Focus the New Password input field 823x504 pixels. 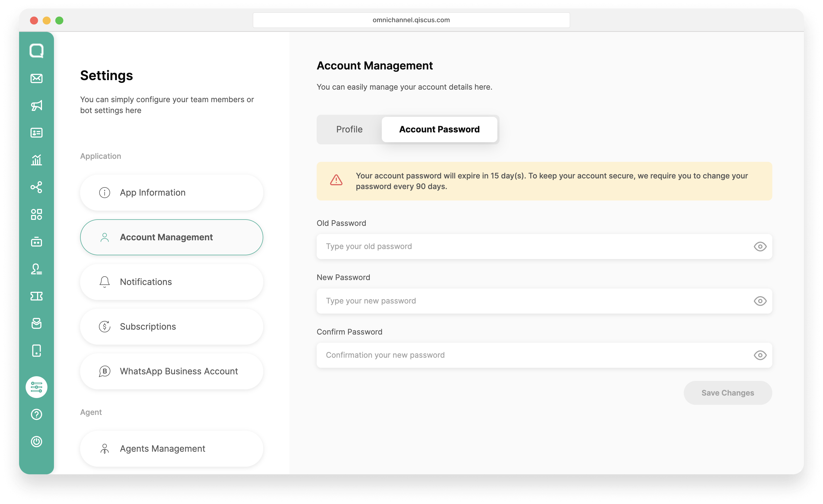click(x=544, y=301)
